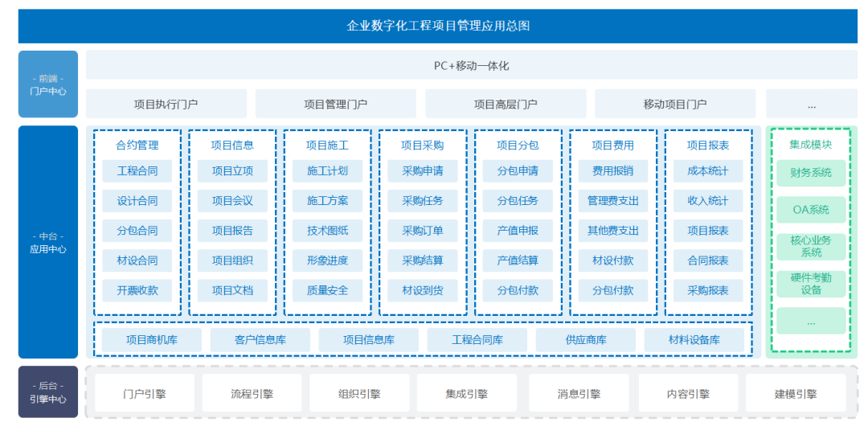The image size is (868, 422).
Task: Select the 硬件考勤设备 integration box
Action: click(811, 284)
